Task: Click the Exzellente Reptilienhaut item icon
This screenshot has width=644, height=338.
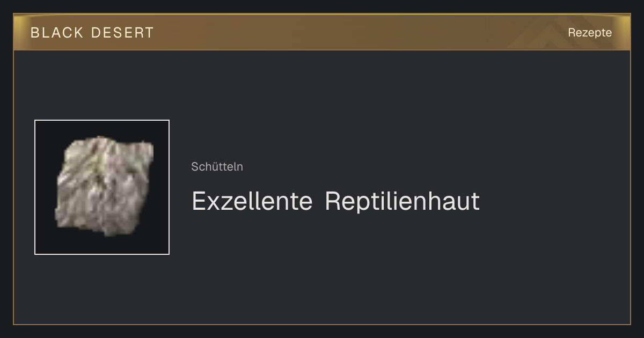Action: pos(102,187)
